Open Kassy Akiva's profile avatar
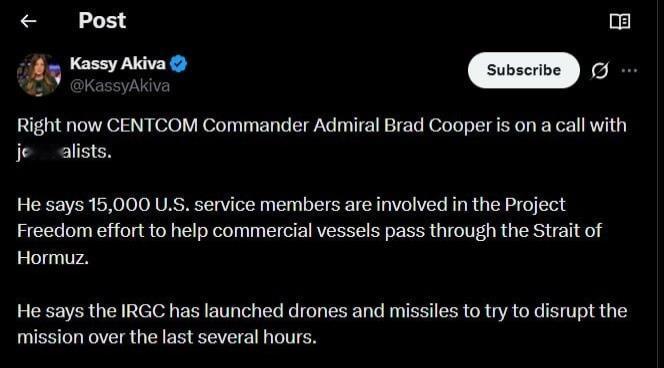 pos(39,75)
